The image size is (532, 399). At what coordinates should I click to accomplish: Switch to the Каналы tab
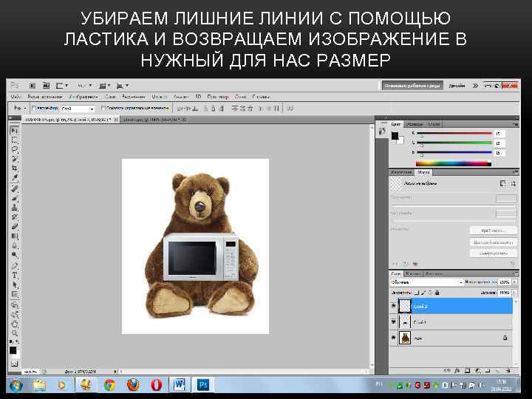[x=414, y=274]
